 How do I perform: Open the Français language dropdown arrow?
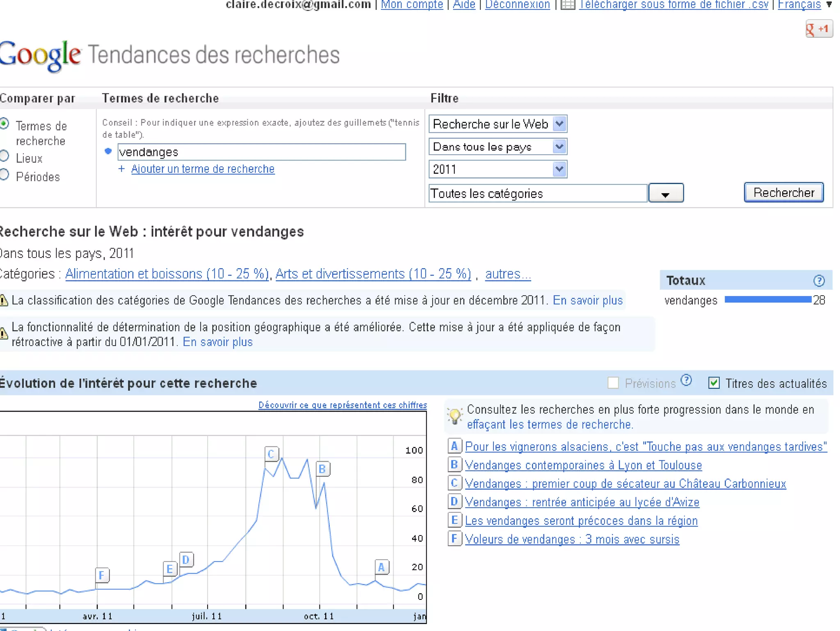click(x=829, y=5)
